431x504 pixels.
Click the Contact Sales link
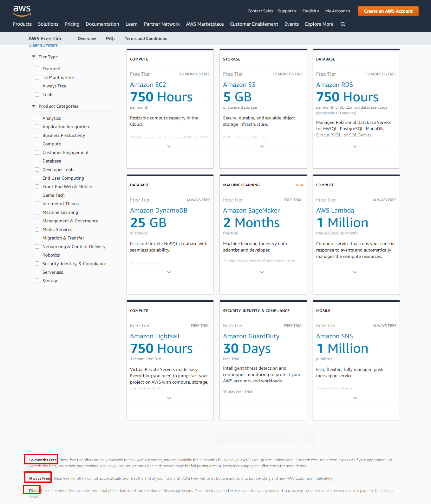[260, 11]
